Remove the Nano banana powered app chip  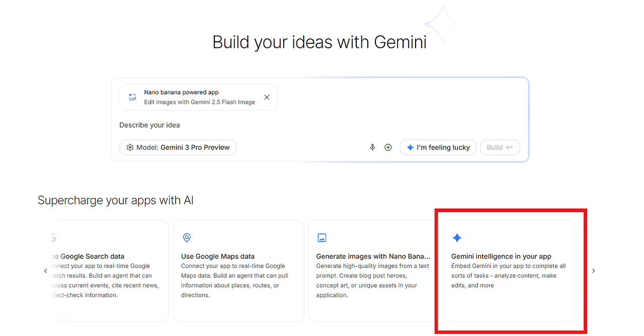[267, 97]
